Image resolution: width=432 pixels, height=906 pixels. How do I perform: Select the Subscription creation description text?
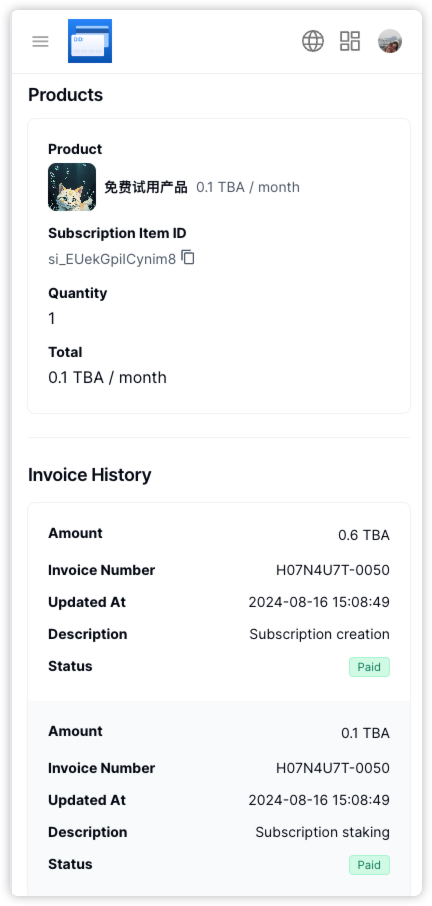point(319,634)
